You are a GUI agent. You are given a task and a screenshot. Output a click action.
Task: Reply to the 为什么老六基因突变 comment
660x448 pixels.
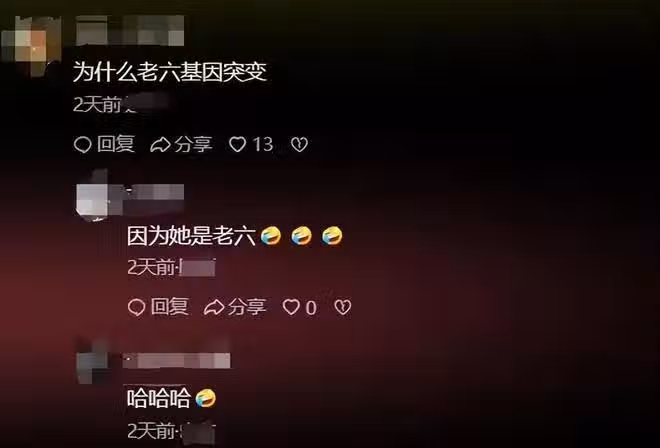click(x=104, y=144)
